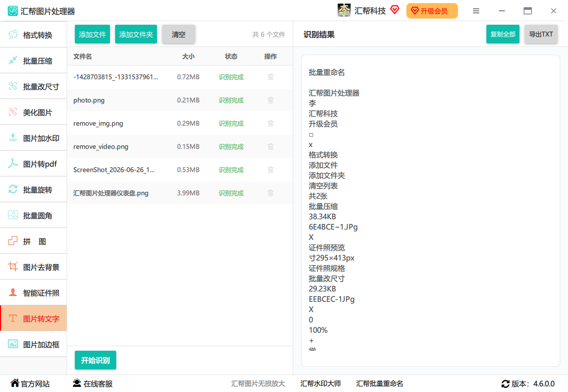
Task: Clear the list with 清空 button
Action: pos(179,35)
